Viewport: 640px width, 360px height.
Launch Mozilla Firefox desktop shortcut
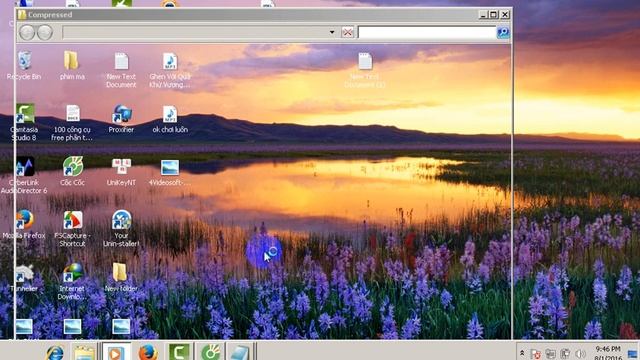[24, 224]
